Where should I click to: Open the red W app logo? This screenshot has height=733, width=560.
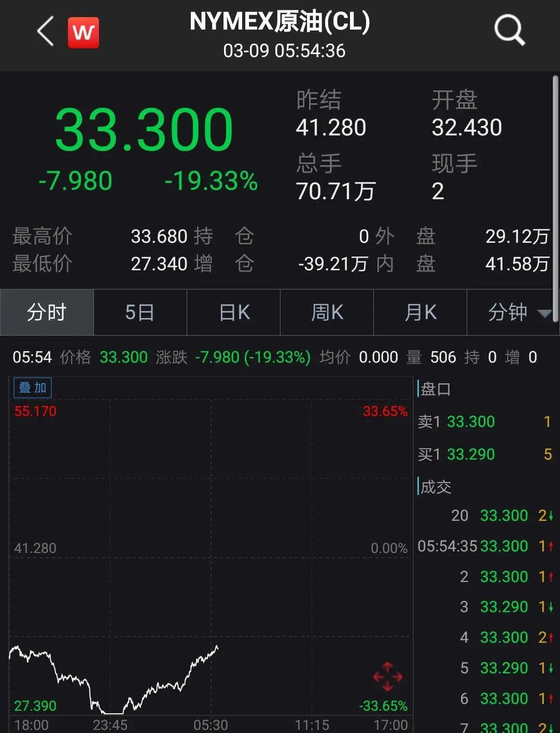(x=83, y=32)
